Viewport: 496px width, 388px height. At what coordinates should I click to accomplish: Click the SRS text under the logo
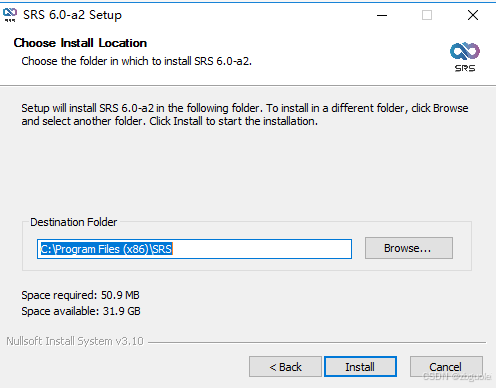pos(465,68)
